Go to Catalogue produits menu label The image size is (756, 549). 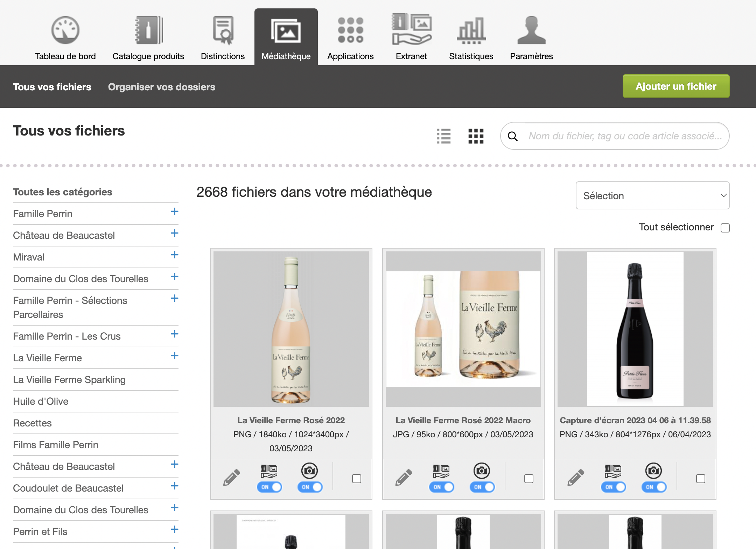[x=148, y=56]
